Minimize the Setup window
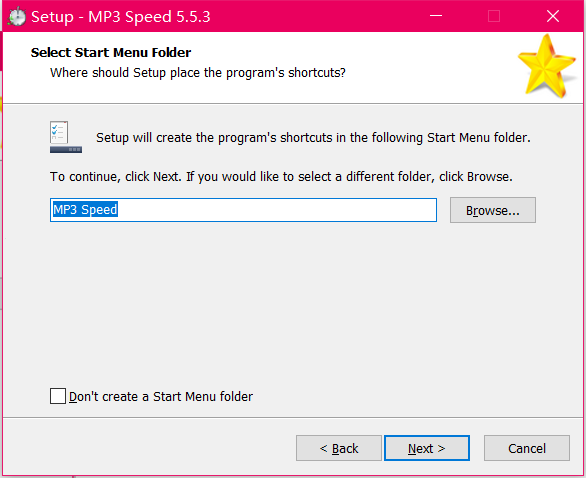The width and height of the screenshot is (586, 478). pos(436,16)
